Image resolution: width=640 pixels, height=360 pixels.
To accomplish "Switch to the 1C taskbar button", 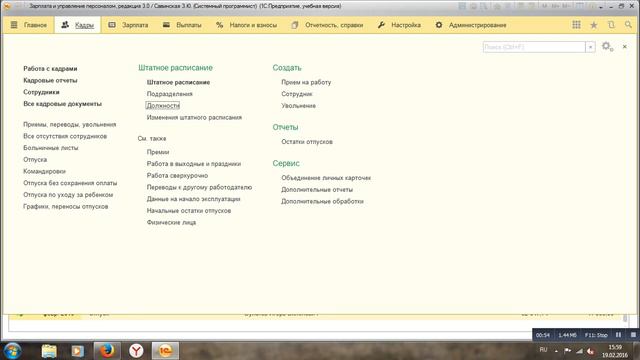I will (165, 351).
